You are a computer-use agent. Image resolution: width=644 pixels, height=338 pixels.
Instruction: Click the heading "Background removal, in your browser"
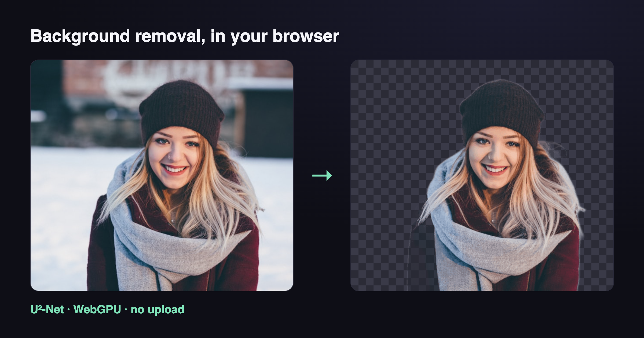[x=185, y=36]
